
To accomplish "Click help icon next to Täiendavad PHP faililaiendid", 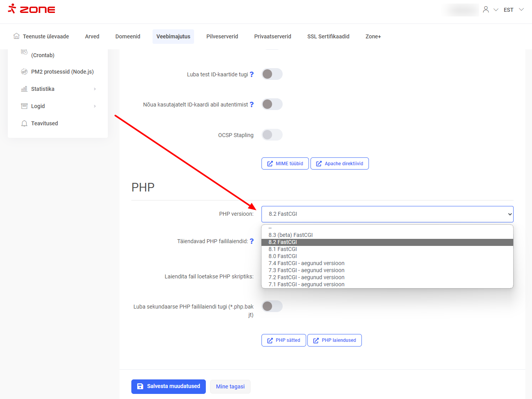I will click(x=252, y=241).
